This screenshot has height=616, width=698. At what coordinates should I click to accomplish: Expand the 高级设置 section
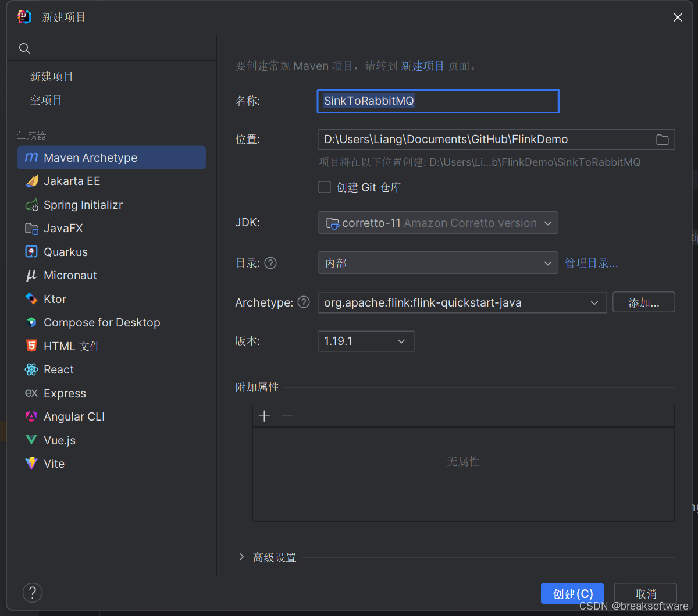point(274,557)
